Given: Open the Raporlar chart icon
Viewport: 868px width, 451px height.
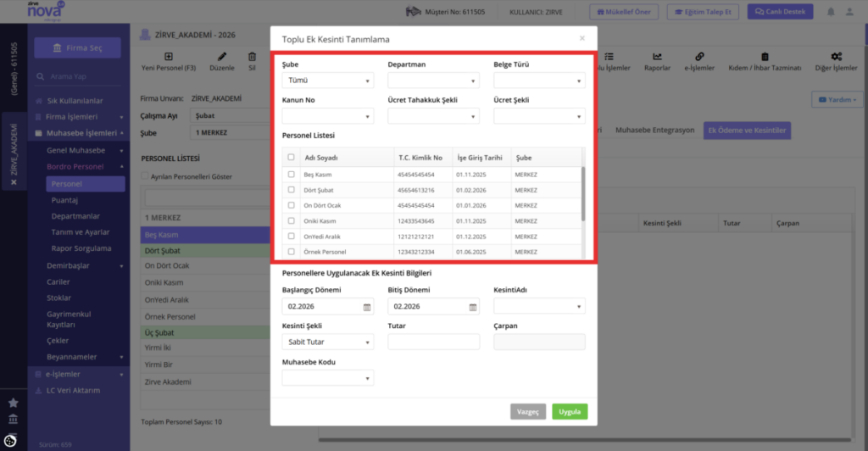Looking at the screenshot, I should (x=657, y=57).
